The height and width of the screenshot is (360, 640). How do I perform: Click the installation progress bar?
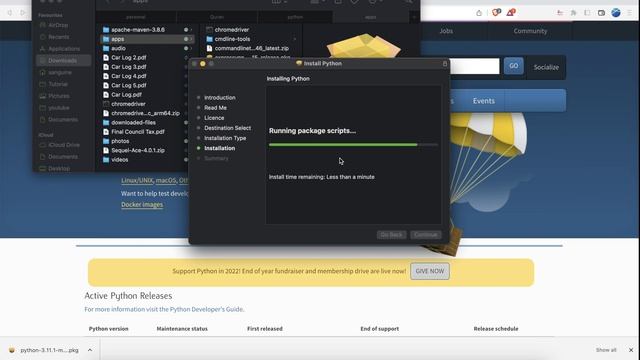pos(353,144)
